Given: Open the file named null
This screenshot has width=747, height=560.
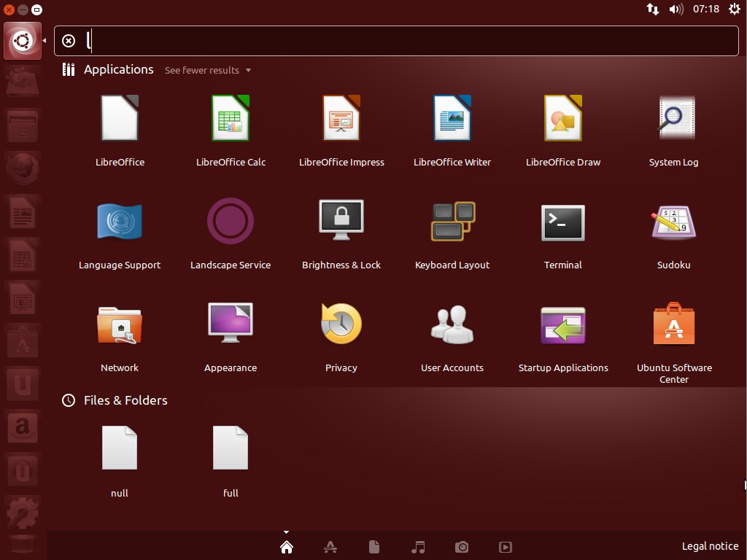Looking at the screenshot, I should [120, 450].
